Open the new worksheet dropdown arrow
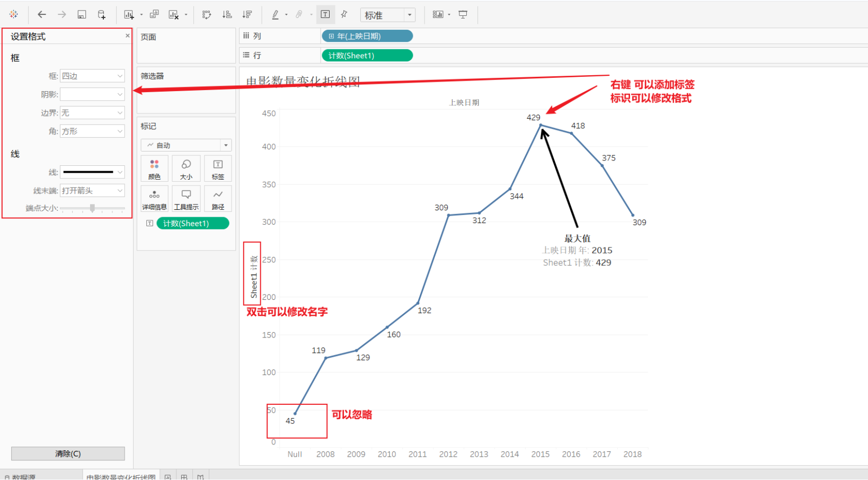868x480 pixels. (x=141, y=15)
